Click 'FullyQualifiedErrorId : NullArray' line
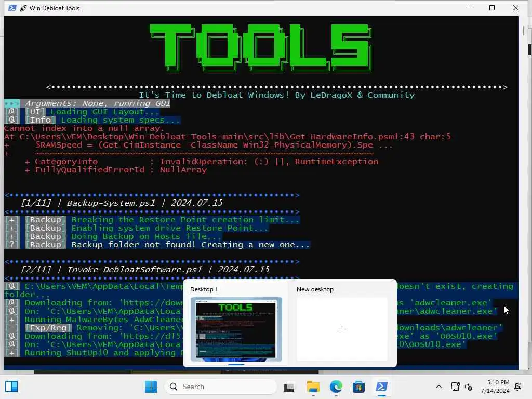 click(x=116, y=170)
